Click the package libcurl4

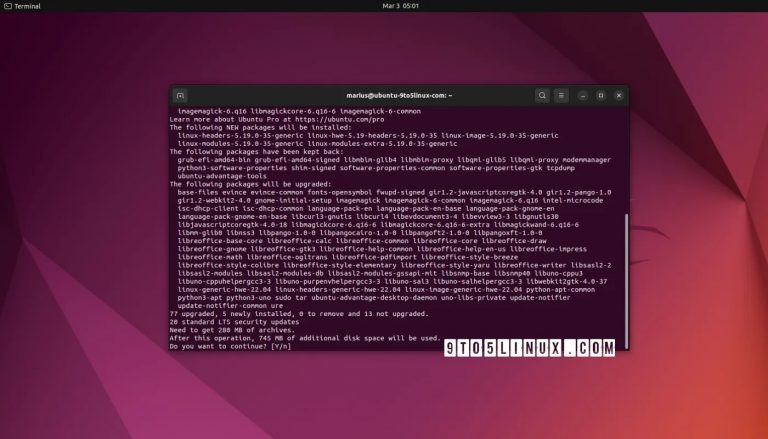[372, 217]
